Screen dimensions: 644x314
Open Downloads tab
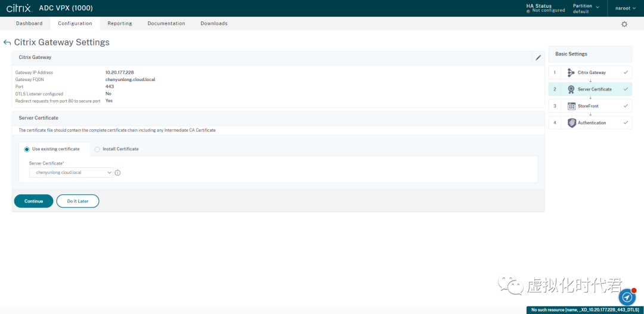214,23
